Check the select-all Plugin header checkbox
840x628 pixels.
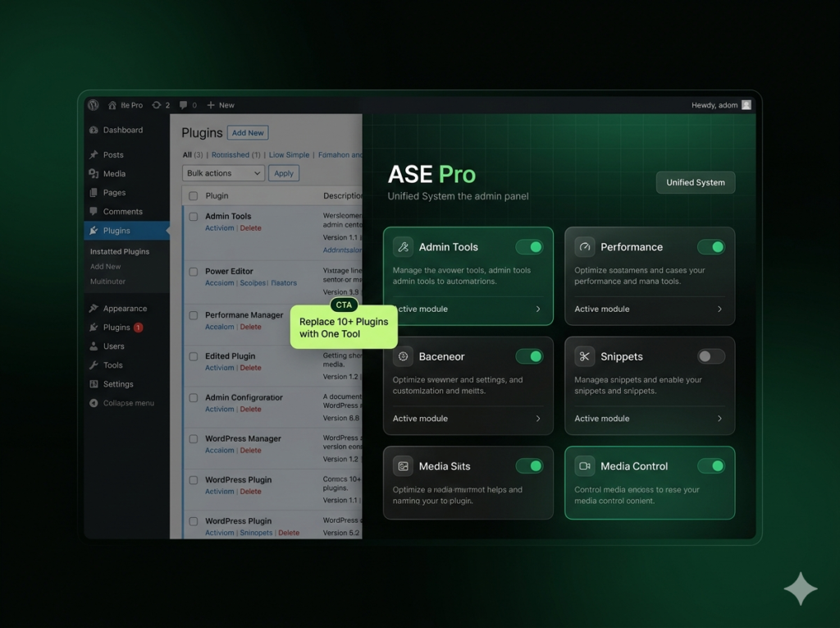pos(194,195)
